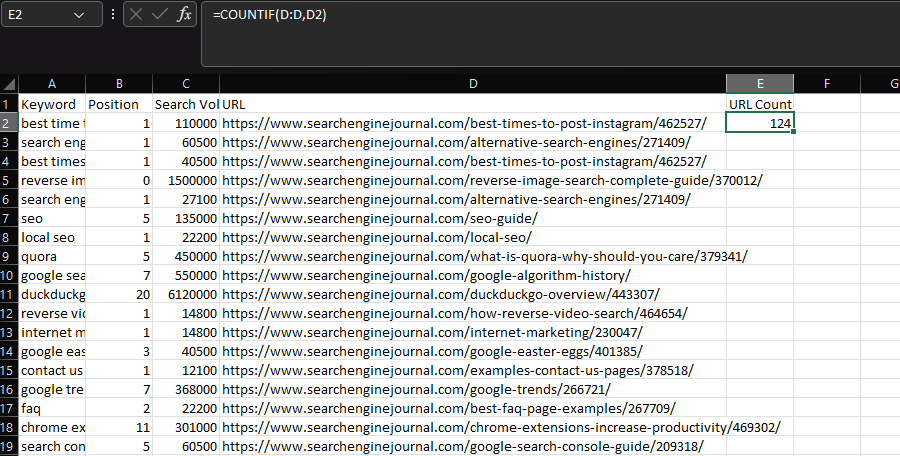Screen dimensions: 900x456
Task: Select column F header
Action: click(x=827, y=84)
